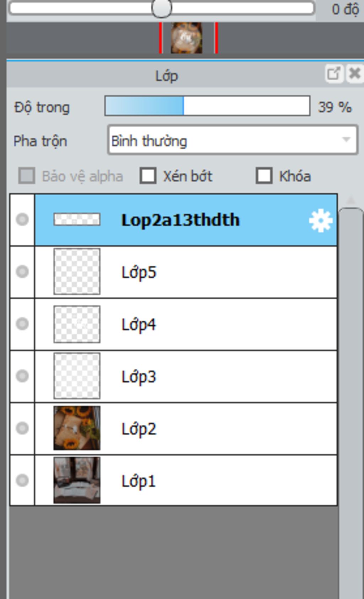Image resolution: width=364 pixels, height=599 pixels.
Task: Click the Lớp1 layer thumbnail
Action: [x=77, y=480]
